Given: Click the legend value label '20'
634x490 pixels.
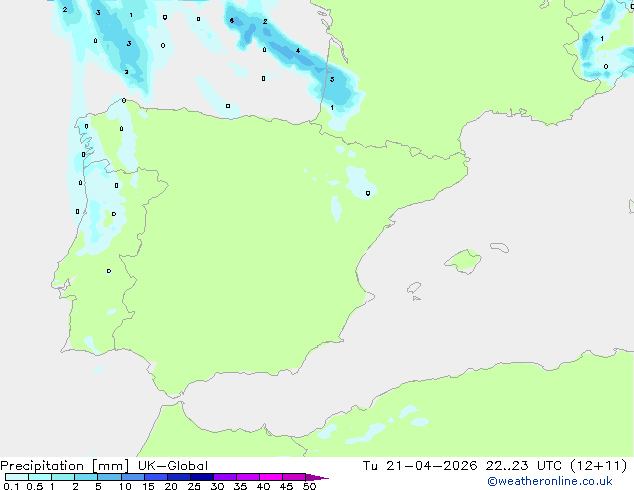Looking at the screenshot, I should (171, 486).
